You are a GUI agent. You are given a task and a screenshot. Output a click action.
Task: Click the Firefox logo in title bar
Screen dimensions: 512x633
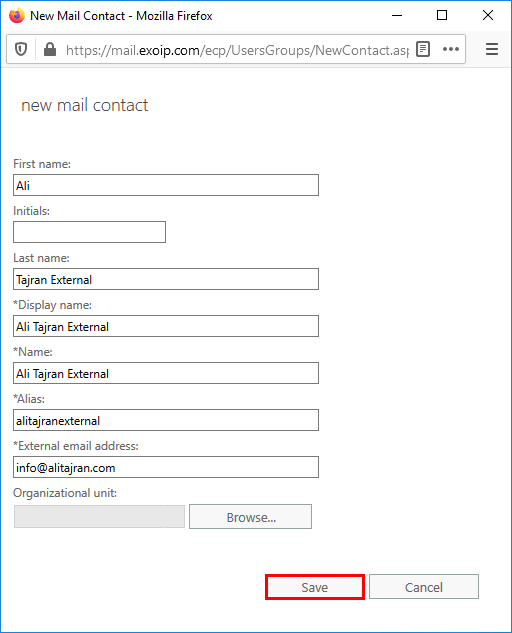pyautogui.click(x=17, y=15)
